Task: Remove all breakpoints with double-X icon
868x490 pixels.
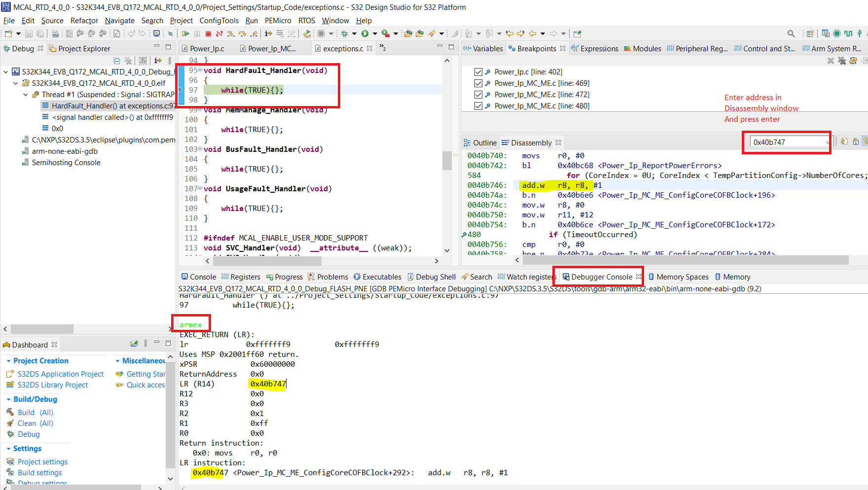Action: click(x=842, y=61)
